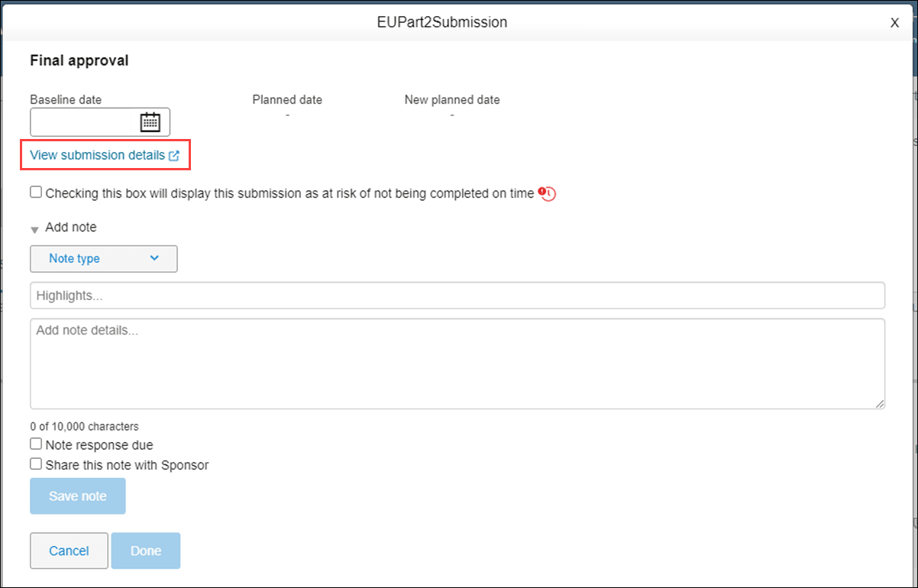Open the View submission details link
This screenshot has width=918, height=588.
(97, 154)
